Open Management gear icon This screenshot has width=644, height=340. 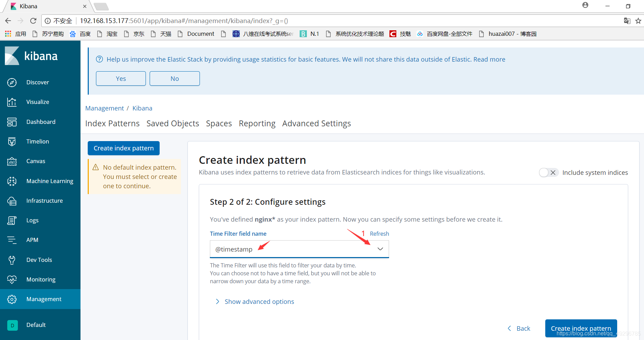(12, 299)
